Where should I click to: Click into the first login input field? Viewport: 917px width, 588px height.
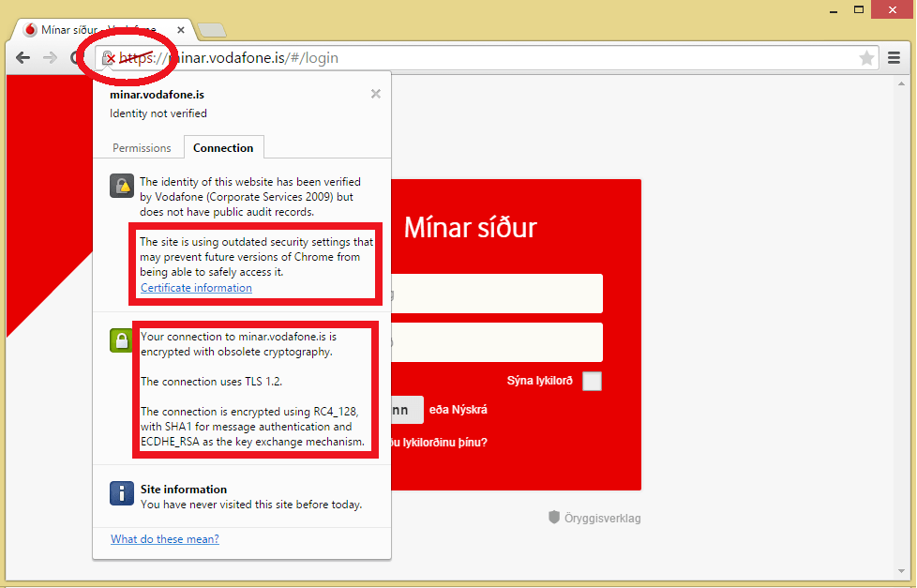coord(497,294)
